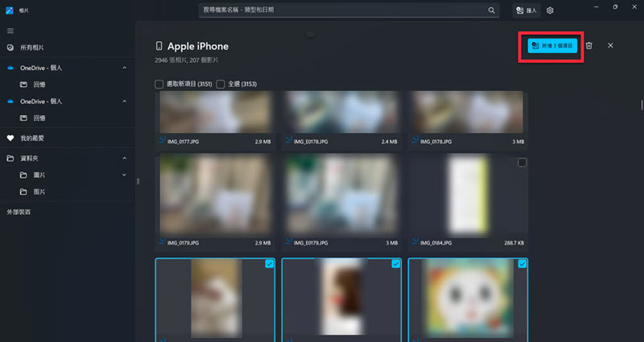Click the 288.7 KB file size
Screen dimensions: 644x342
pyautogui.click(x=514, y=243)
